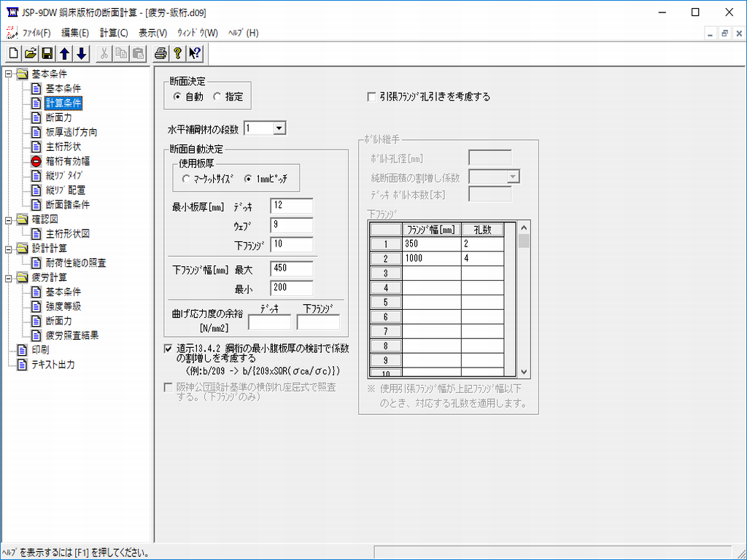The image size is (747, 560).
Task: Click the blue up arrow toolbar icon
Action: tap(64, 53)
